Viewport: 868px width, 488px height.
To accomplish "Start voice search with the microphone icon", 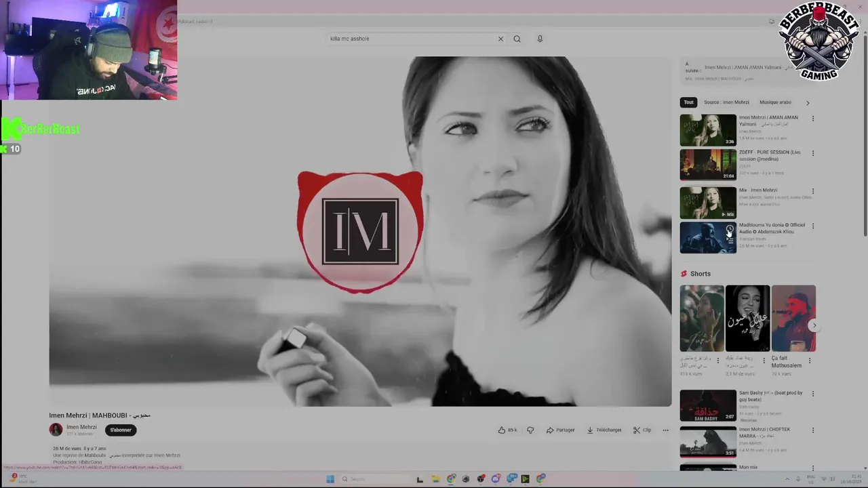I will (540, 39).
